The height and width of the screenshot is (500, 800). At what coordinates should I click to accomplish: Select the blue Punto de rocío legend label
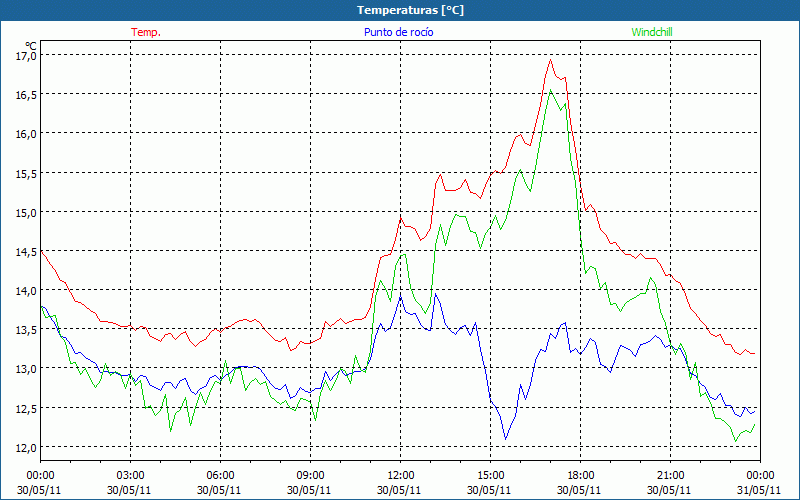[398, 32]
